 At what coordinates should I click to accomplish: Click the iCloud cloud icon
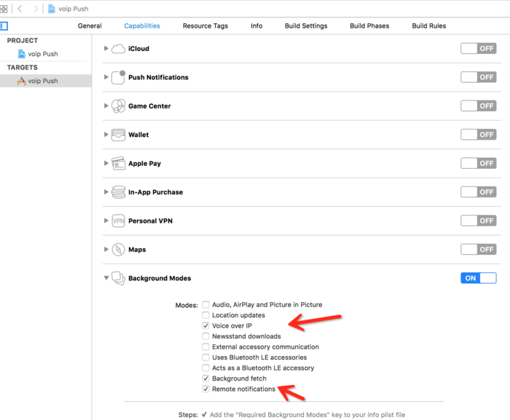pyautogui.click(x=118, y=49)
